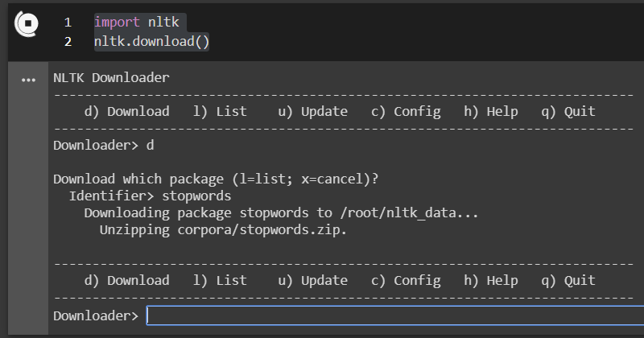This screenshot has height=338, width=644.
Task: Open the three-dot output options menu
Action: (x=29, y=80)
